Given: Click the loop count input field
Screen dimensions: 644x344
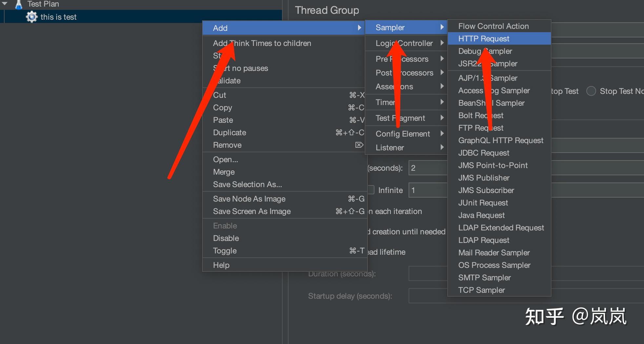Looking at the screenshot, I should pyautogui.click(x=428, y=190).
